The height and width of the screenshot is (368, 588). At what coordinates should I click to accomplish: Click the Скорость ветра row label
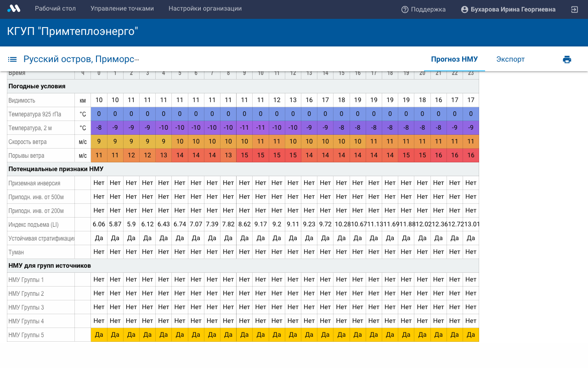[28, 142]
